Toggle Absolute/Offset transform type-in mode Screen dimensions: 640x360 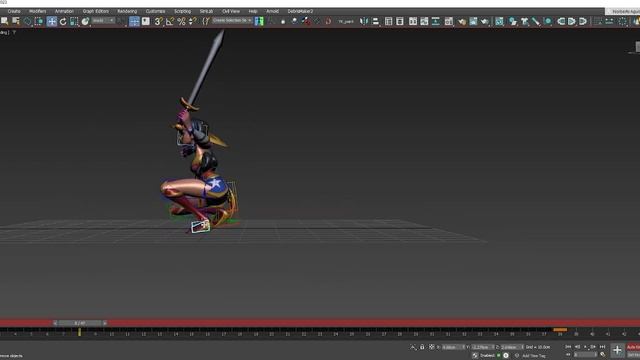coord(431,347)
